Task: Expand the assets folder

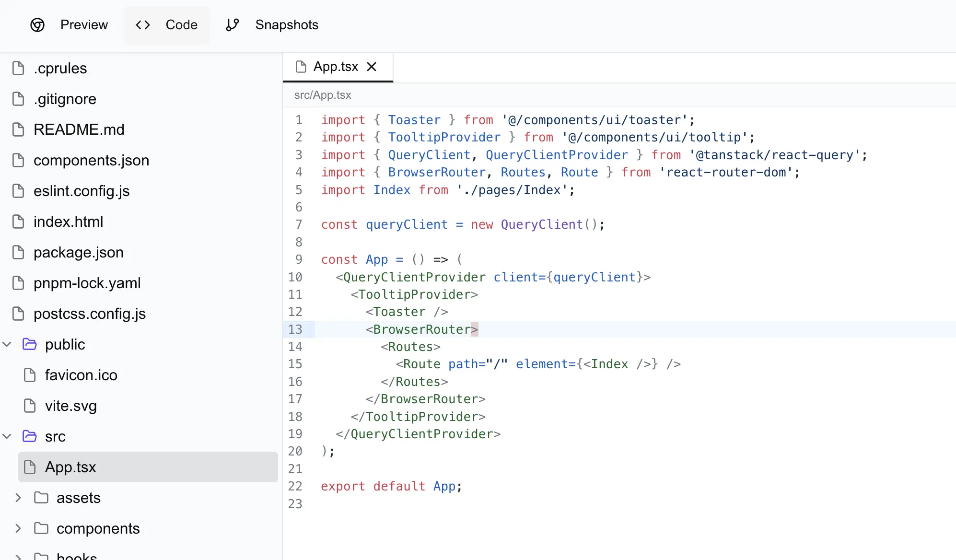Action: tap(18, 498)
